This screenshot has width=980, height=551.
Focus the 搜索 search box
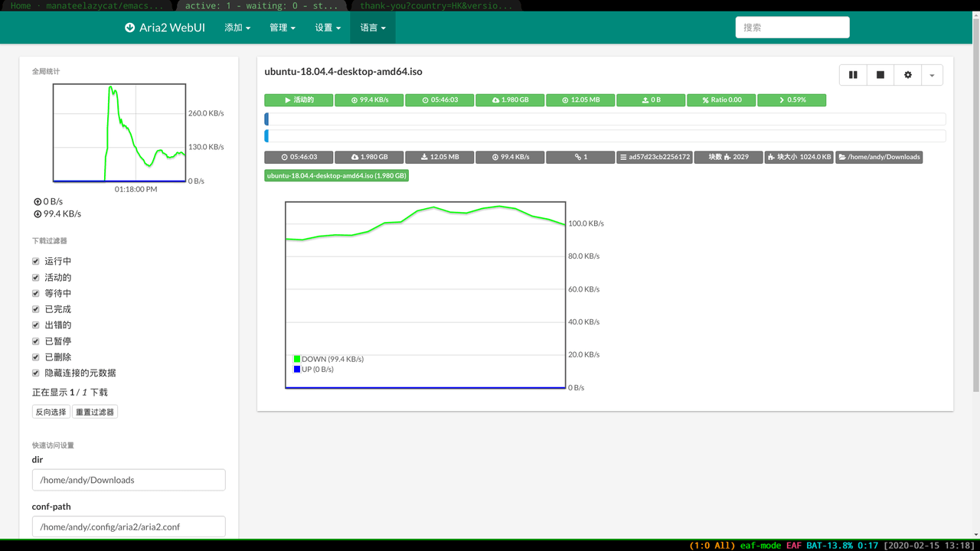pos(792,28)
